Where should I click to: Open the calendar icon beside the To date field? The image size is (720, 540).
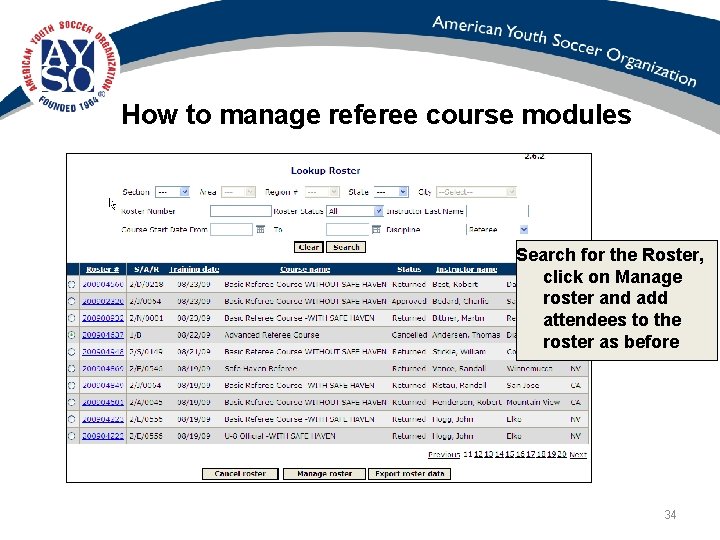[x=376, y=229]
